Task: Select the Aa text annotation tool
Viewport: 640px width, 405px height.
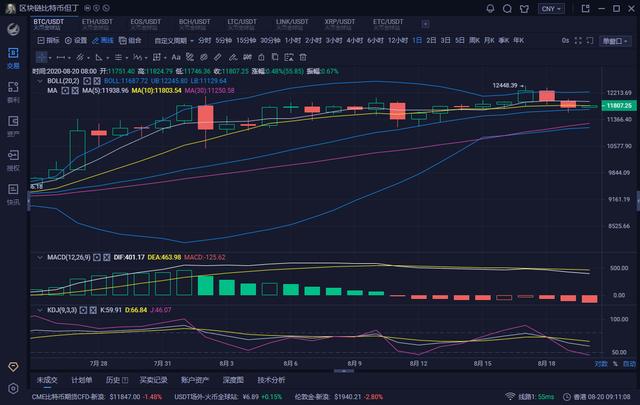Action: coord(176,57)
